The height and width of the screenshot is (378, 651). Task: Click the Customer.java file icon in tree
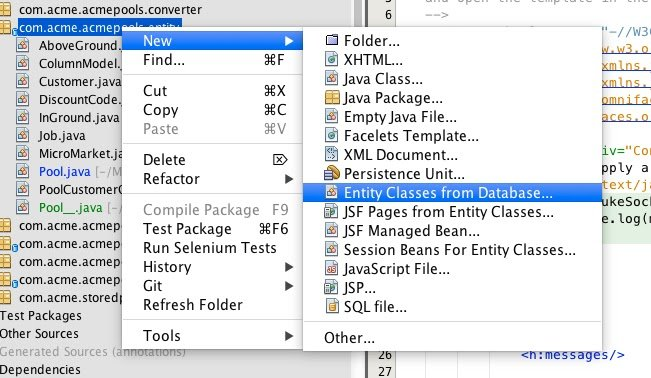pos(22,81)
